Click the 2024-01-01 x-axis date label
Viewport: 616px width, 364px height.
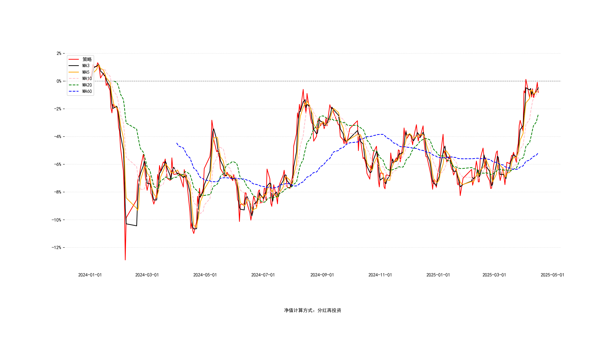[x=90, y=275]
